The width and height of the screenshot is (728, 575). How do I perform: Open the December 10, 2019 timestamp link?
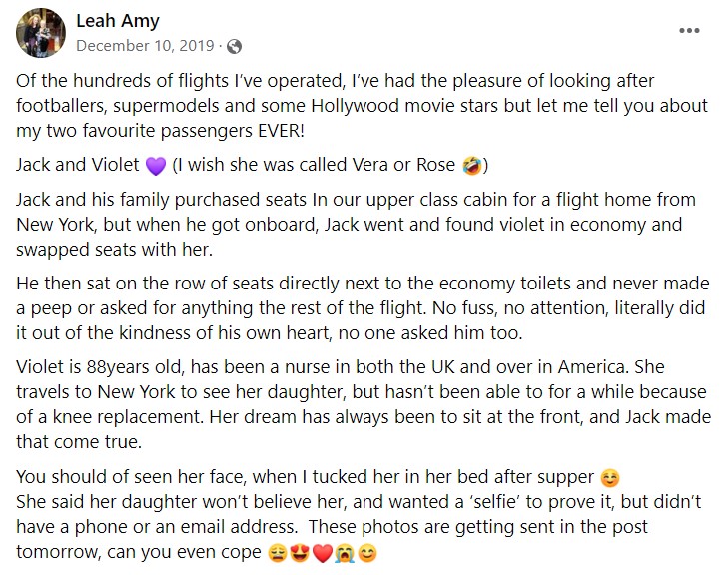click(145, 46)
